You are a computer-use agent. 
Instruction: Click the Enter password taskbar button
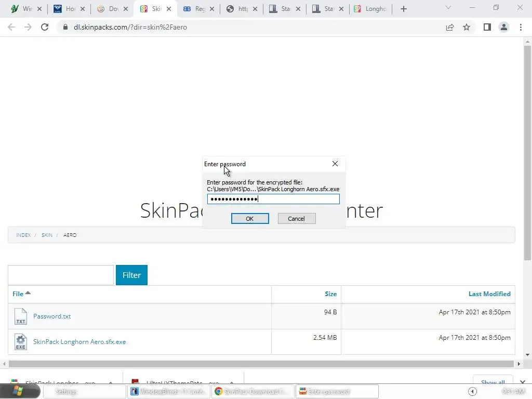click(x=337, y=392)
